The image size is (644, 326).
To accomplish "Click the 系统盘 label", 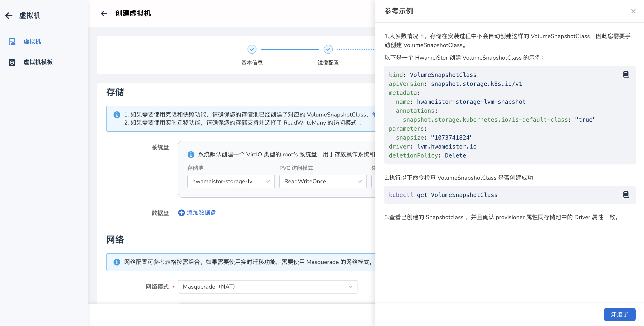I will coord(160,147).
